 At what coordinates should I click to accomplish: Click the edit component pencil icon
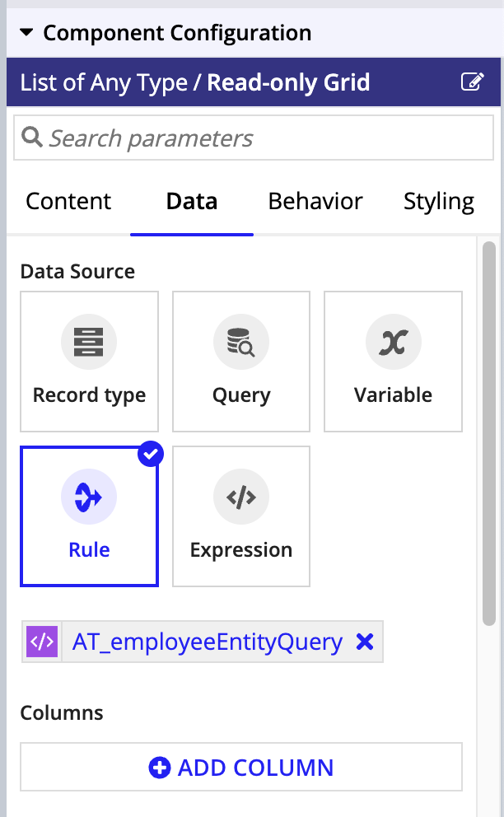[x=472, y=82]
